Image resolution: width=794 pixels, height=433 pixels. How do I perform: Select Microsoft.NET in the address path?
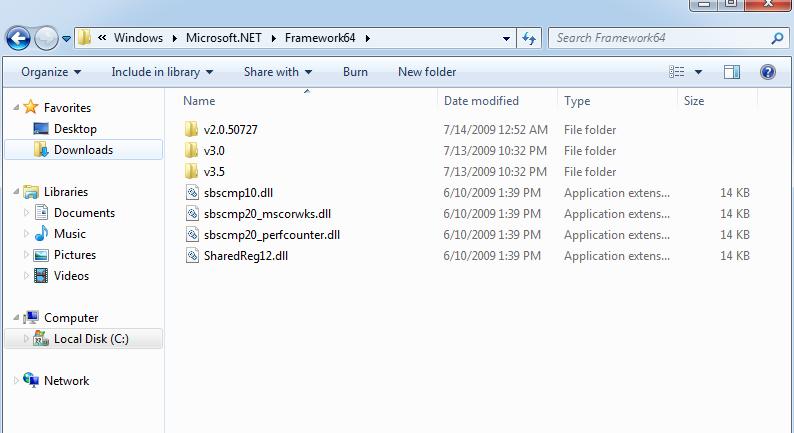[224, 37]
